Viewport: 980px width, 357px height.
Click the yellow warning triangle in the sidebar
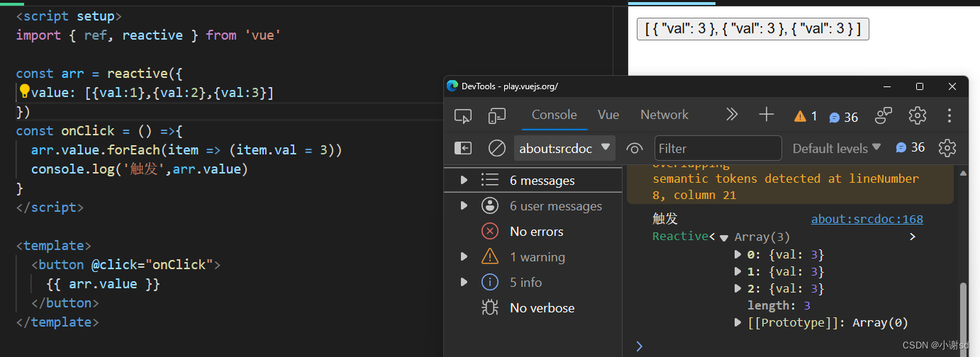(x=490, y=256)
